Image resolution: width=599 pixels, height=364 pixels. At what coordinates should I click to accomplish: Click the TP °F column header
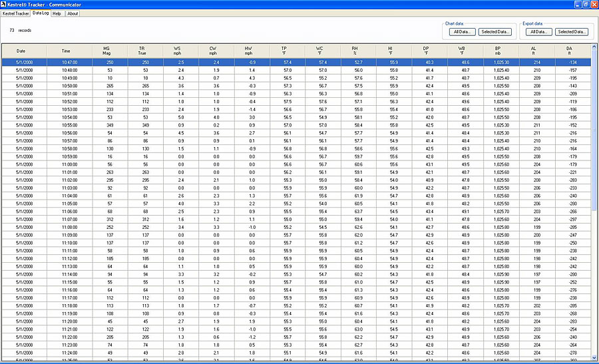pos(288,51)
